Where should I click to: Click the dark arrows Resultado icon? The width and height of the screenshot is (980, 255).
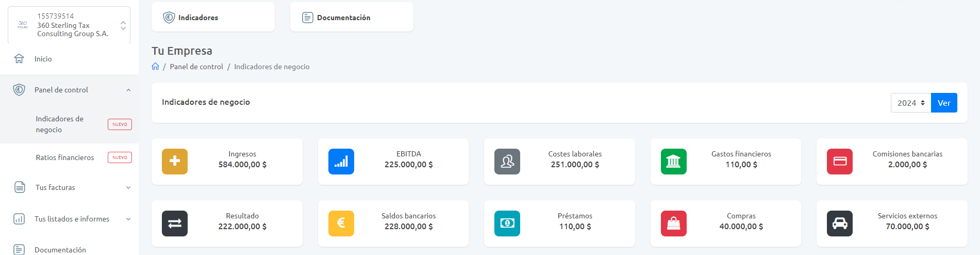click(175, 224)
